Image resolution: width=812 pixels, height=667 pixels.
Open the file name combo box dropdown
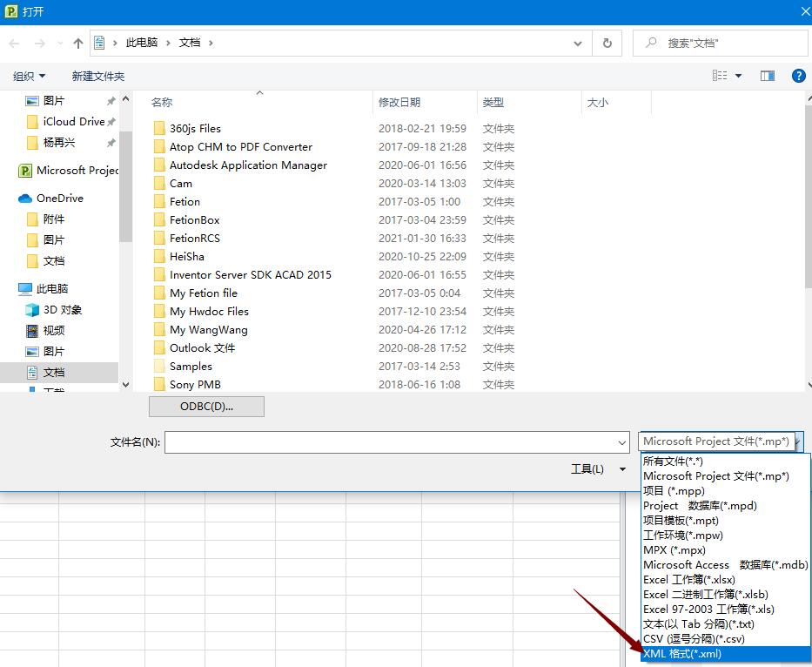621,442
